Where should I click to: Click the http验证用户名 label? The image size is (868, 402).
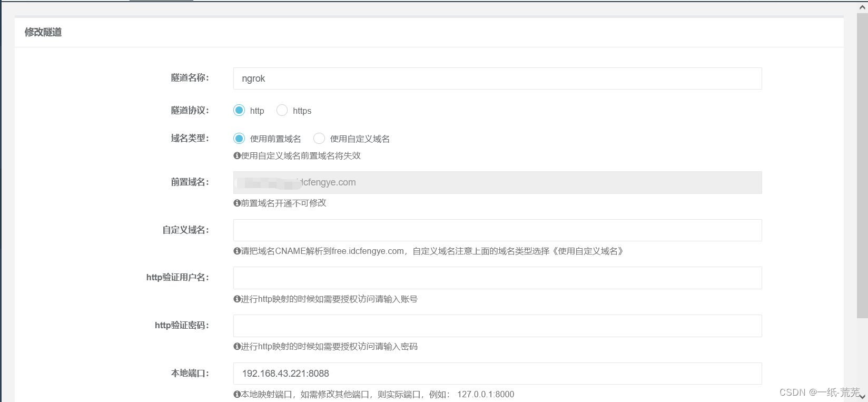178,278
